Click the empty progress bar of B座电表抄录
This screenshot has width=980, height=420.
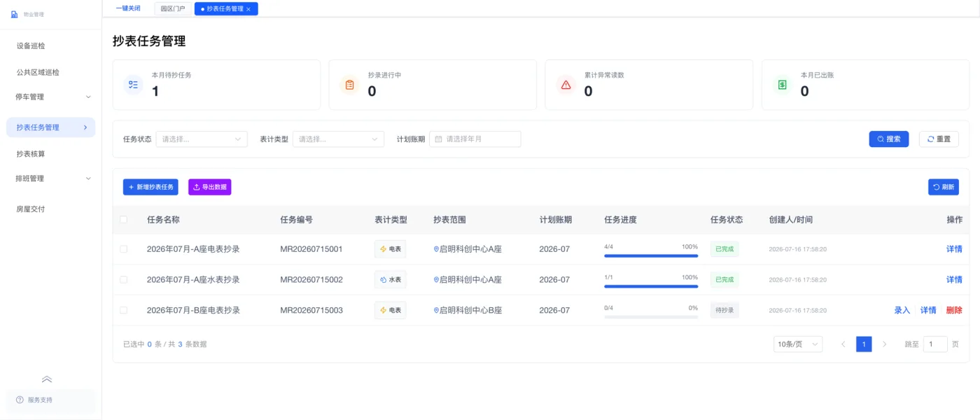[x=651, y=317]
